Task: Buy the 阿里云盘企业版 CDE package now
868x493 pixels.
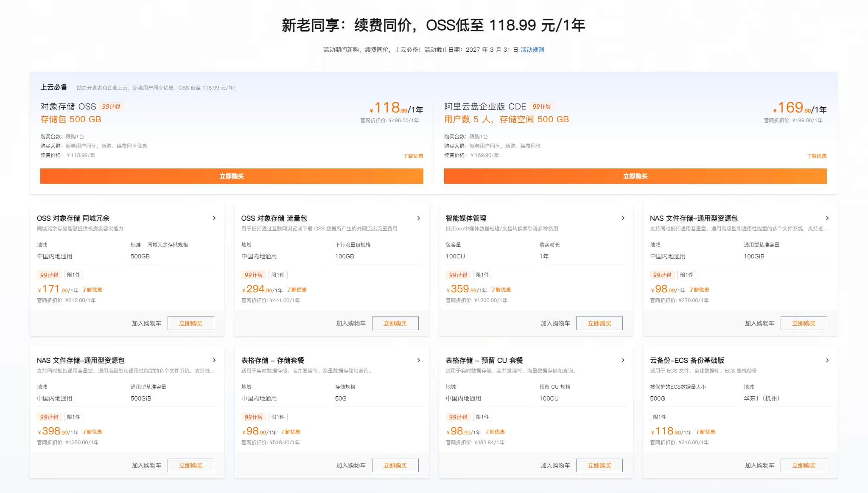Action: tap(635, 176)
